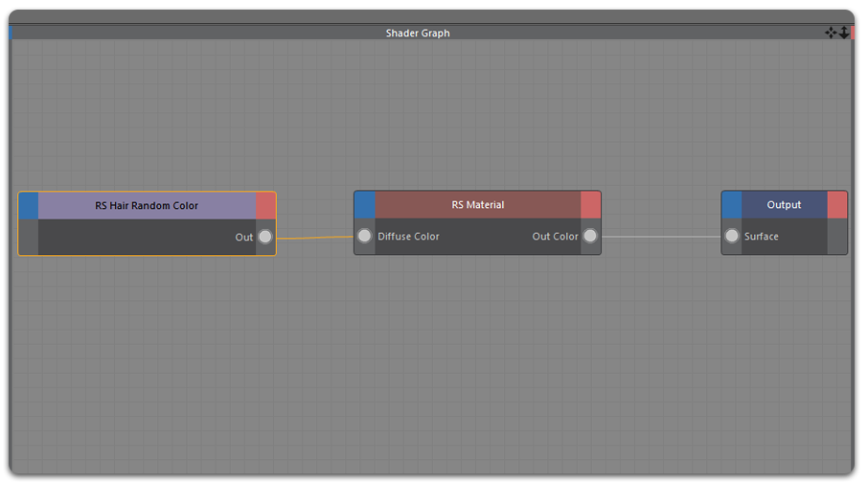Click the wire from Out Color to Surface
The width and height of the screenshot is (868, 483).
(661, 237)
